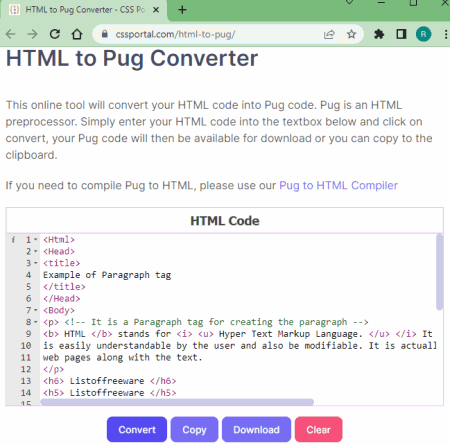450x445 pixels.
Task: Open a new browser tab
Action: [182, 10]
